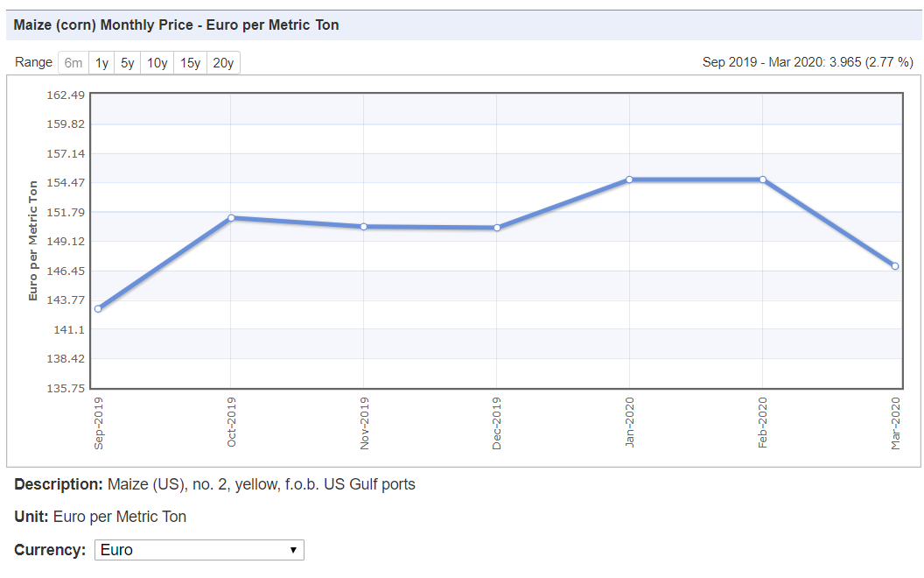Switch the chart range to 1y
The image size is (924, 578).
(102, 63)
